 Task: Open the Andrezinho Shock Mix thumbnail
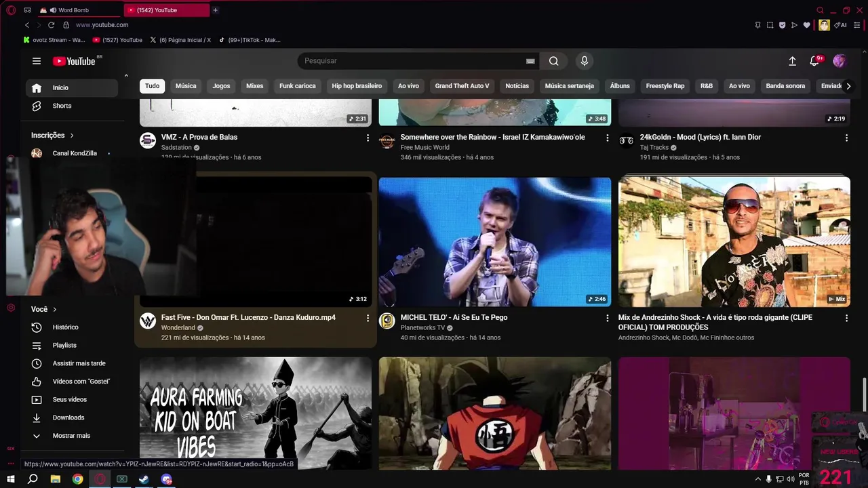coord(734,242)
